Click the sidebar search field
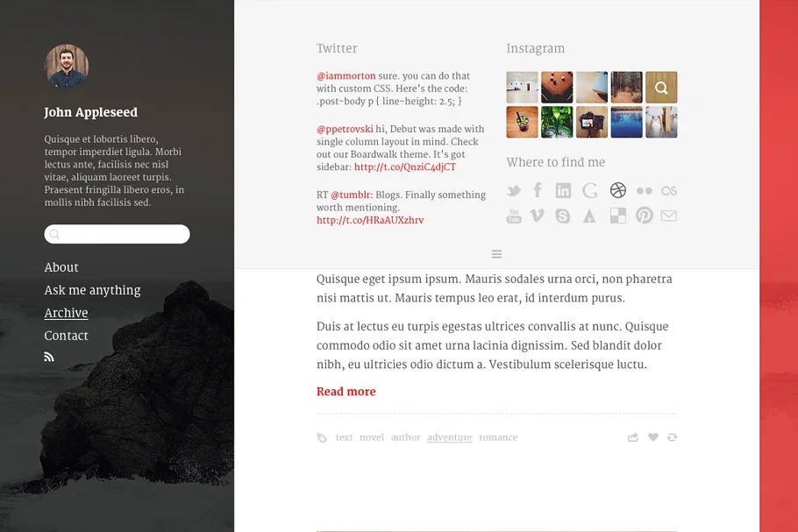 tap(117, 234)
